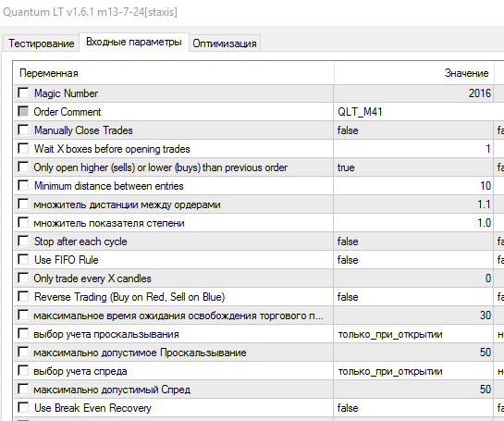Select the Входные параметры tab
Image resolution: width=504 pixels, height=421 pixels.
click(x=134, y=43)
